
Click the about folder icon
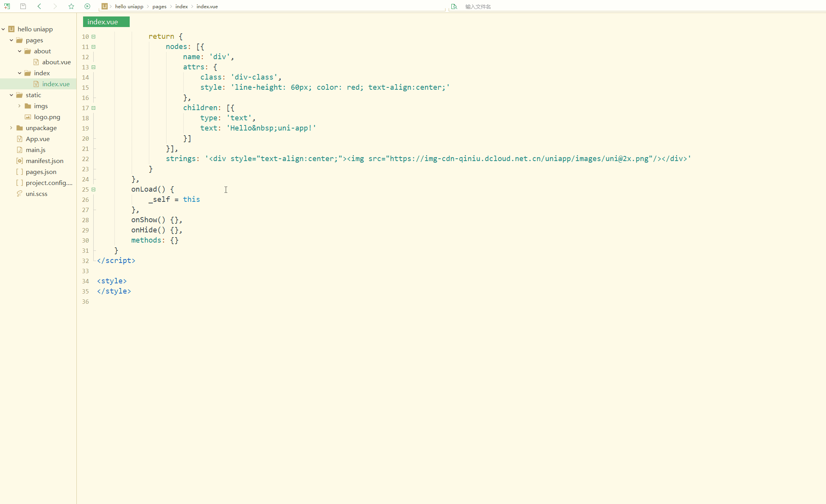pos(28,51)
